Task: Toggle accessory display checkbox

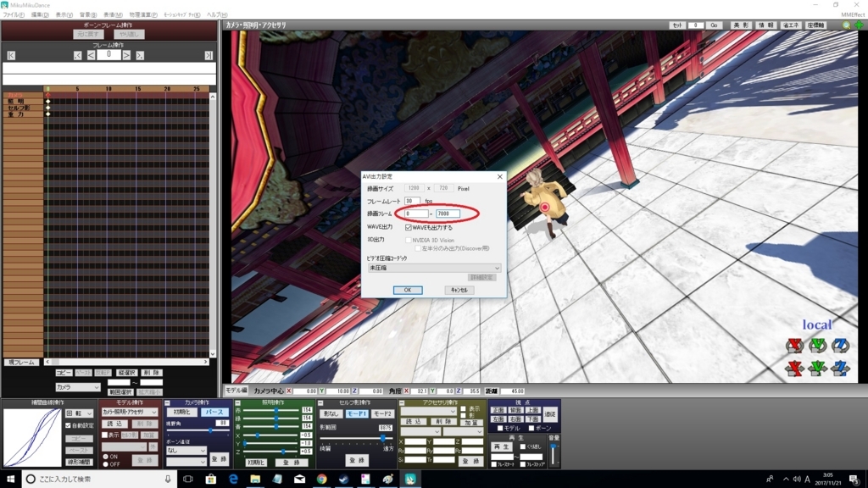Action: (x=464, y=409)
